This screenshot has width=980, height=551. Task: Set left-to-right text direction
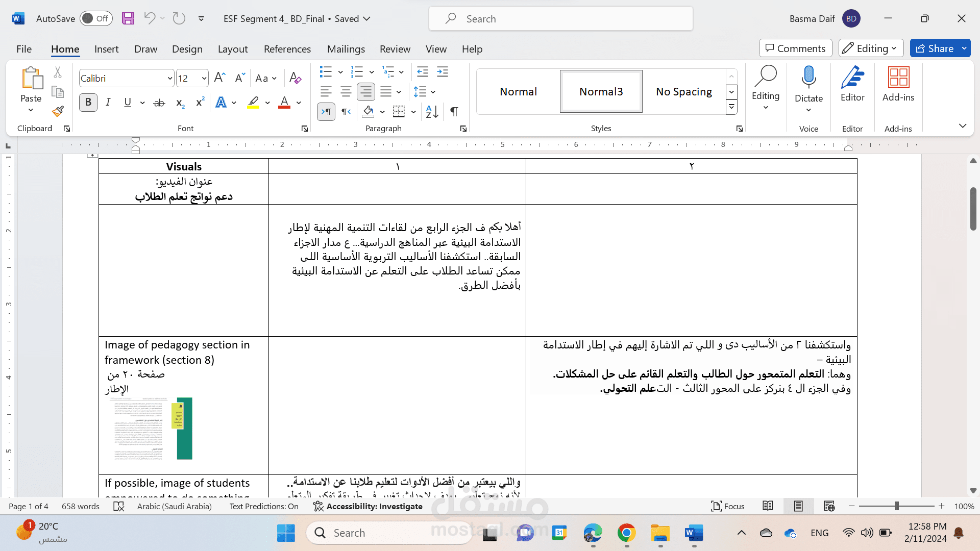coord(326,111)
